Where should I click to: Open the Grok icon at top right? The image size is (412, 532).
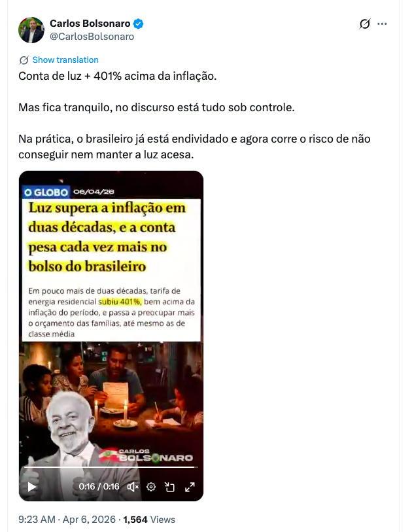[x=364, y=24]
